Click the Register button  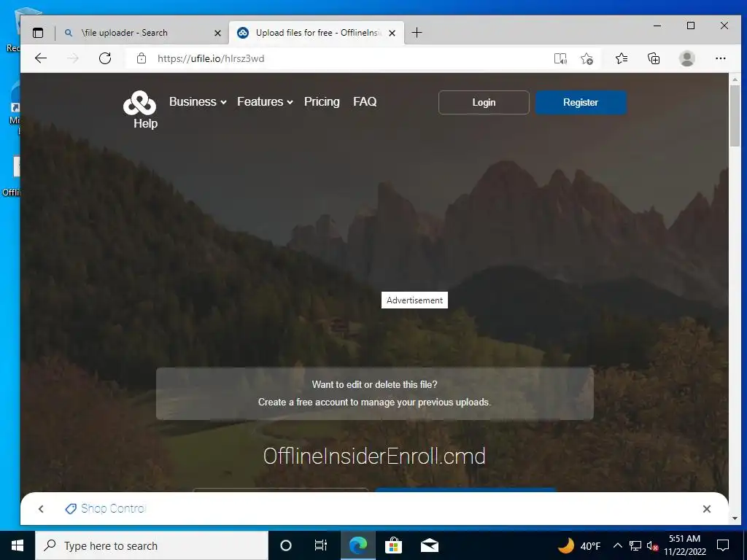point(581,102)
